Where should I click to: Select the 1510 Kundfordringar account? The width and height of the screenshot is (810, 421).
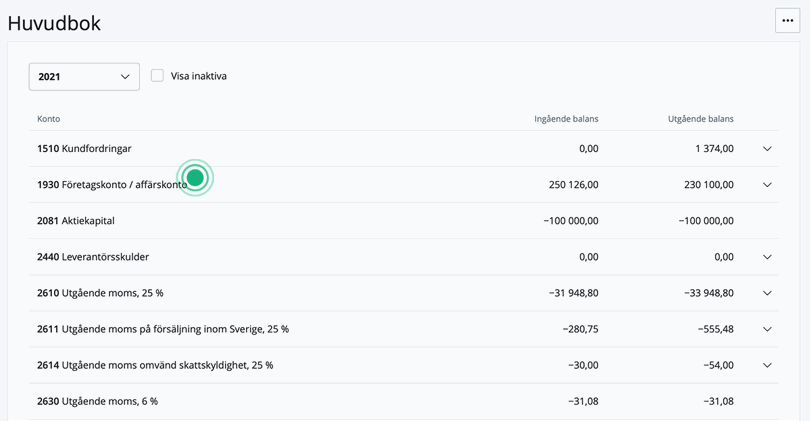84,149
